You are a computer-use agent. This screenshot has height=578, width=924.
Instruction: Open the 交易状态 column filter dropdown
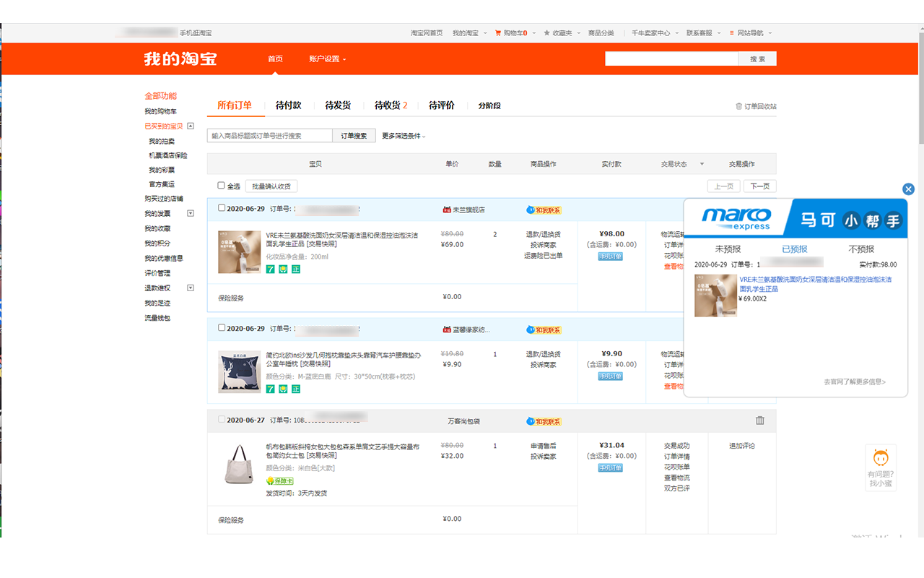702,164
